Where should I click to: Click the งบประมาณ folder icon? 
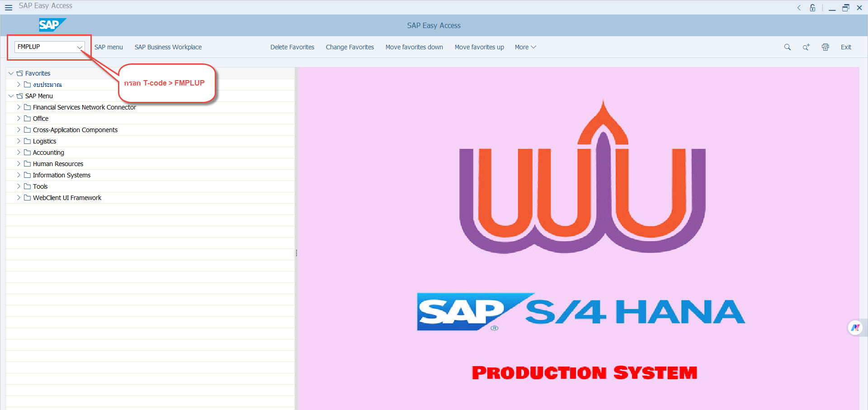coord(27,85)
